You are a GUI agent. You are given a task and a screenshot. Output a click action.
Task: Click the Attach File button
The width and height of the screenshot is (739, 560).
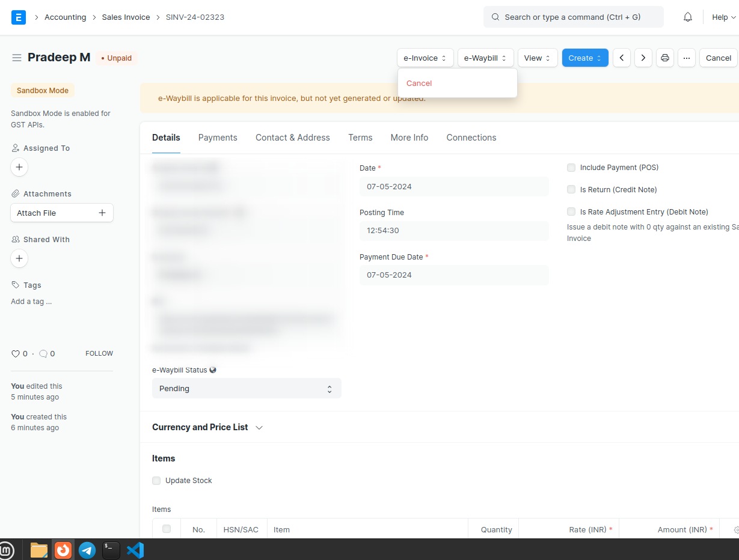(x=62, y=213)
